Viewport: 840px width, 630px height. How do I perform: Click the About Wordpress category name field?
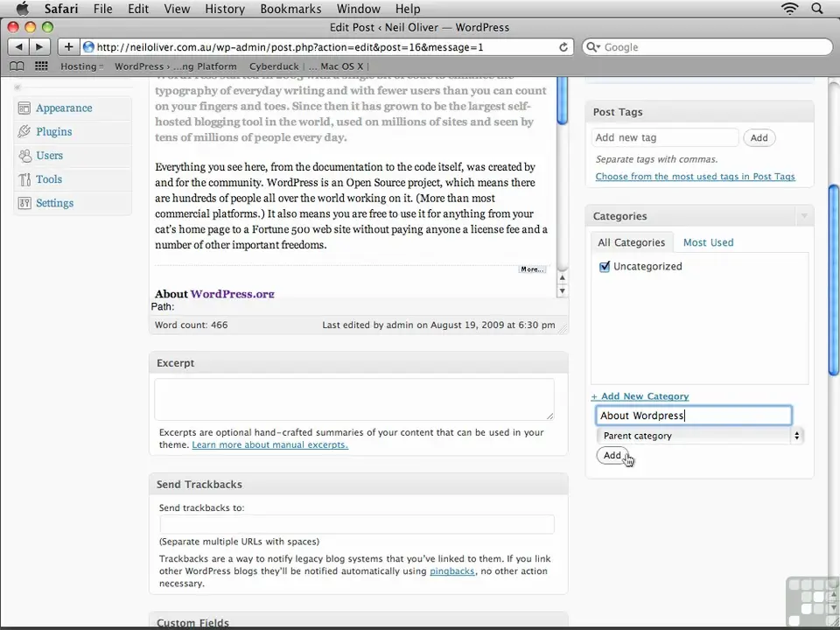tap(694, 416)
